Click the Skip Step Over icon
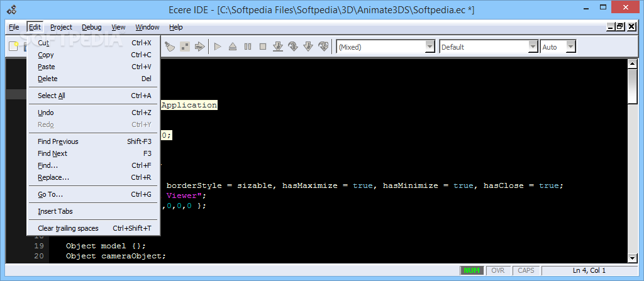Viewport: 644px width, 281px height. (x=323, y=47)
